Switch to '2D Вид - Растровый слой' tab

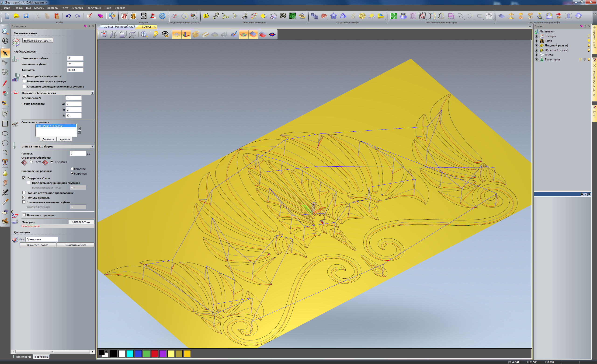click(119, 27)
